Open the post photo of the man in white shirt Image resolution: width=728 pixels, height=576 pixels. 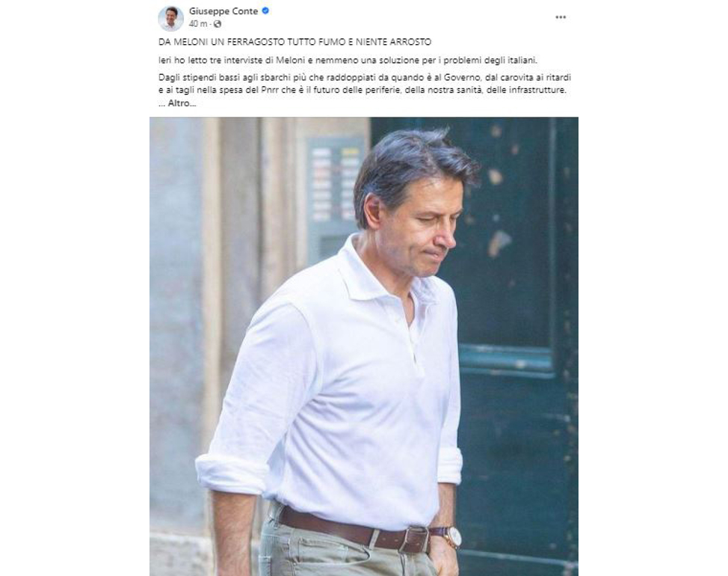(x=364, y=346)
